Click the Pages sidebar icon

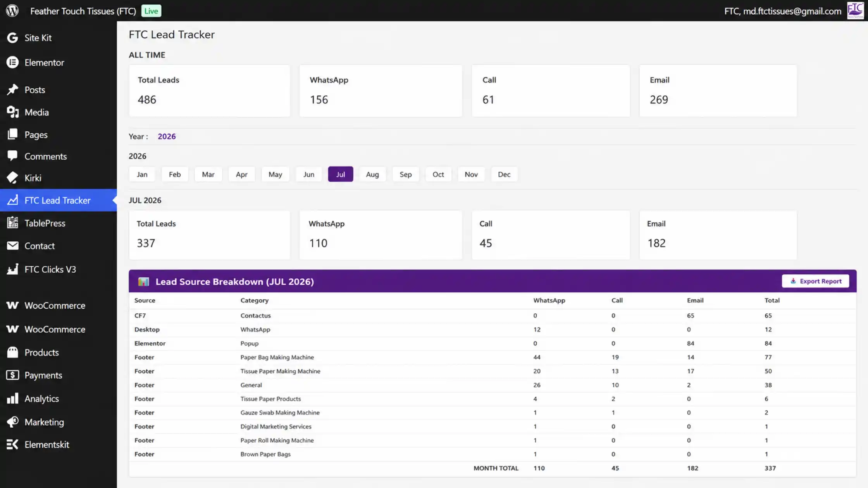pyautogui.click(x=12, y=134)
